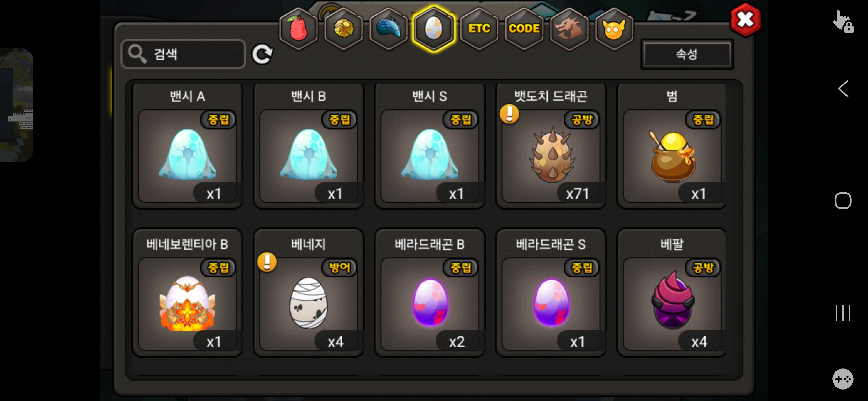868x401 pixels.
Task: Select the gold nugget materials tab
Action: [343, 29]
